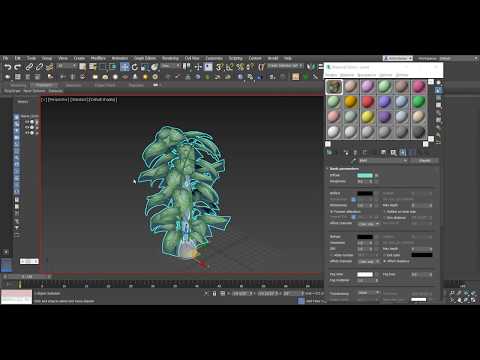Activate the Select and Scale tool

(145, 67)
